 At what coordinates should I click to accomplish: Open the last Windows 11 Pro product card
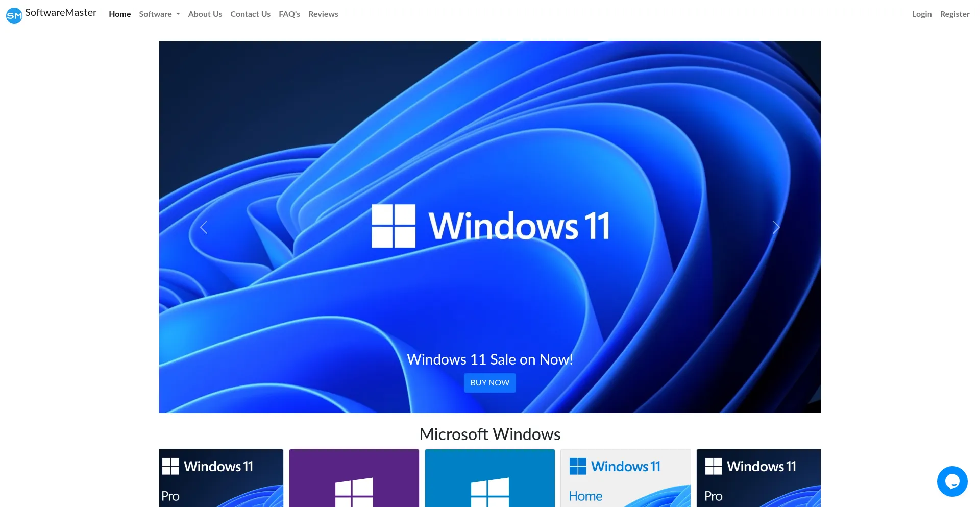pyautogui.click(x=758, y=478)
